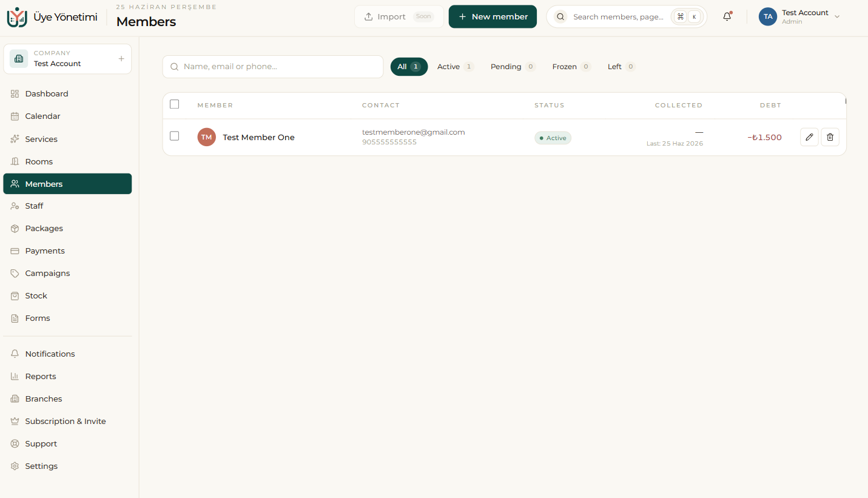868x498 pixels.
Task: Click the Contact column header
Action: point(381,106)
